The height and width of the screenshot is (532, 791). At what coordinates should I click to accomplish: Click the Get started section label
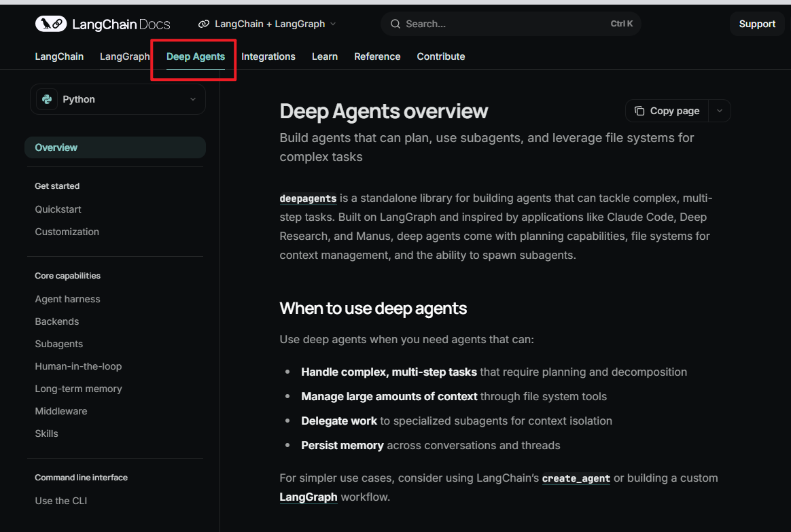click(57, 186)
